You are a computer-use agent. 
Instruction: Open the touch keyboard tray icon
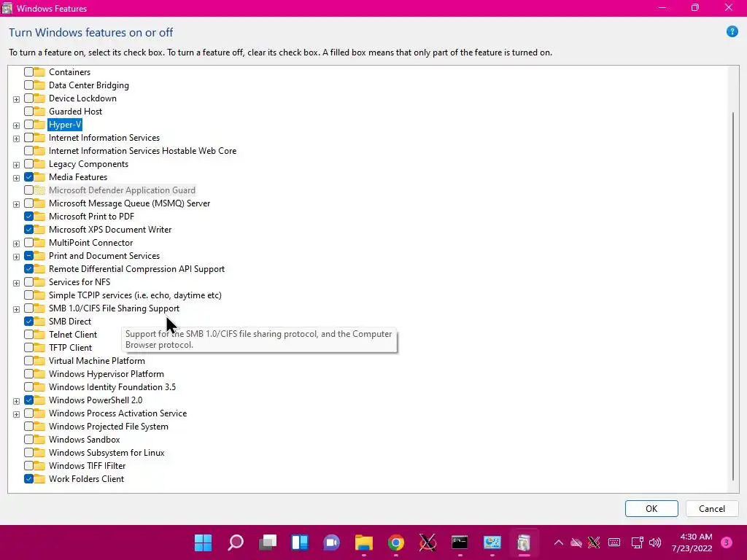[614, 542]
